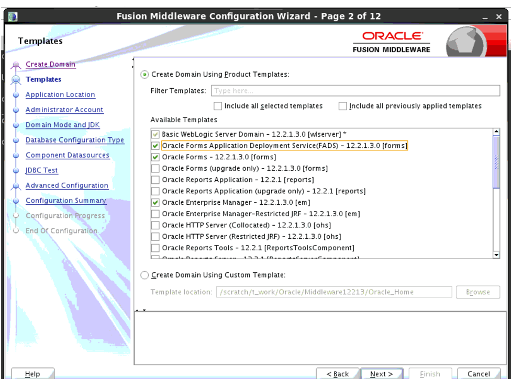Check Oracle Reports Tools 12.2.1 template
Viewport: 512px width, 384px height.
[x=155, y=248]
